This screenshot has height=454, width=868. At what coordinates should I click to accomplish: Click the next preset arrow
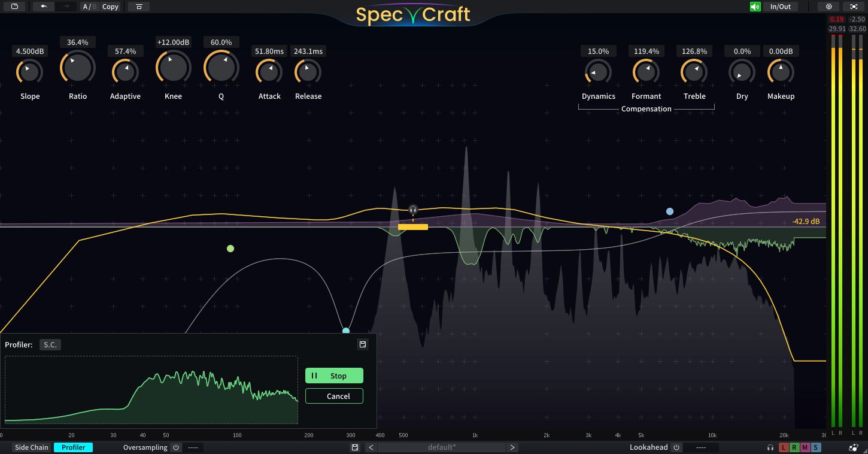(512, 447)
